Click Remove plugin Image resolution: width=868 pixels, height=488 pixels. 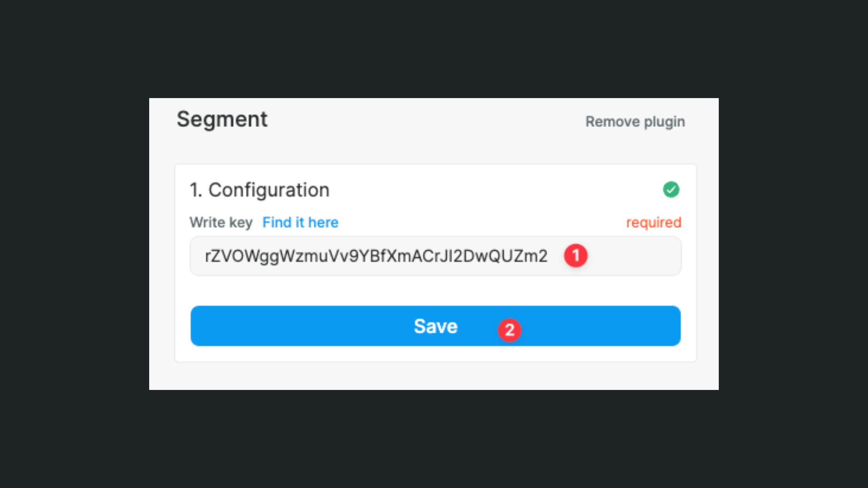[x=635, y=121]
